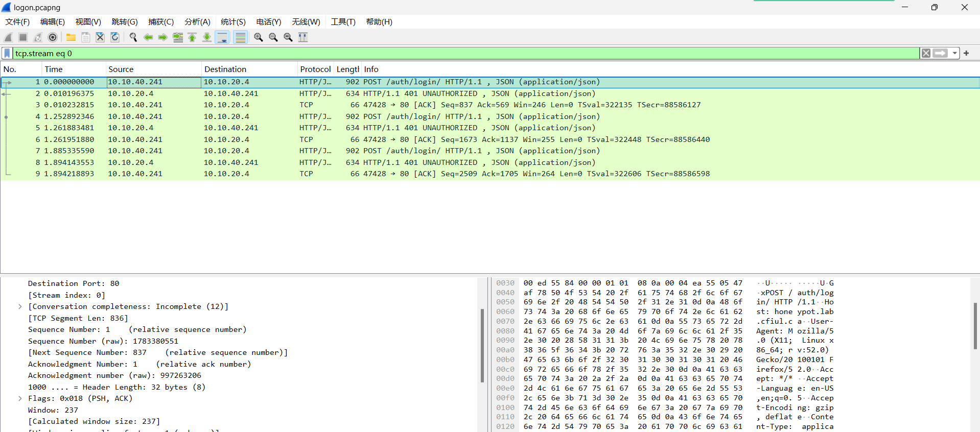Open the 跳转(G) menu
The width and height of the screenshot is (980, 432).
125,22
